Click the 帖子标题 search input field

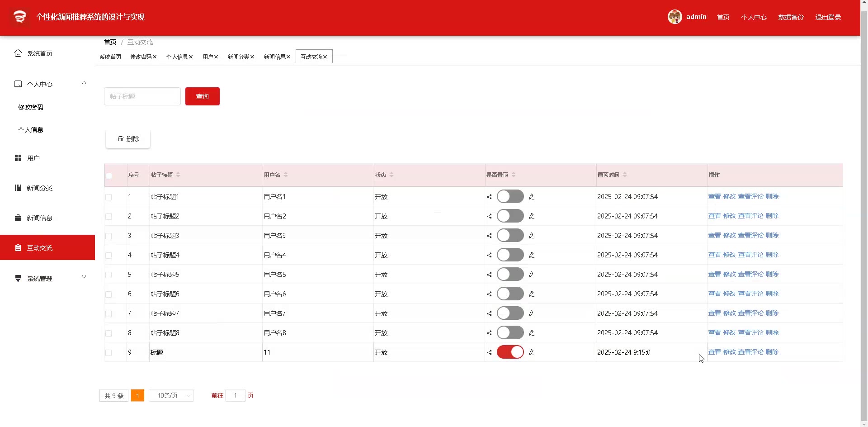(x=142, y=96)
